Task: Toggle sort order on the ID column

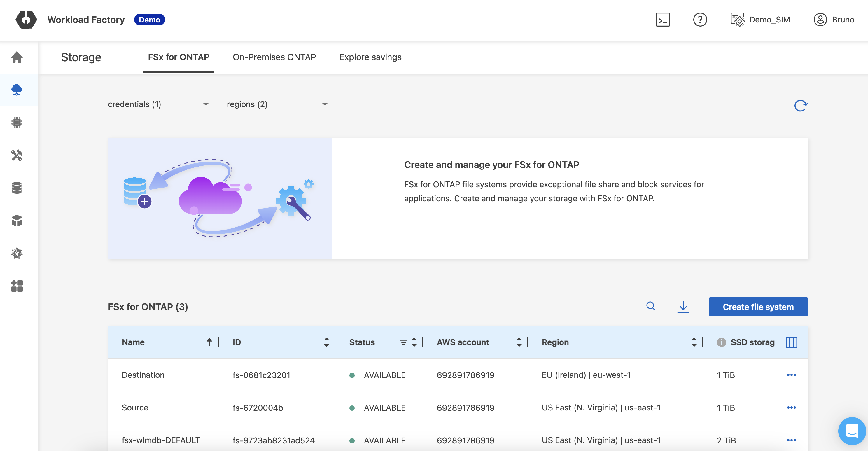Action: tap(326, 342)
